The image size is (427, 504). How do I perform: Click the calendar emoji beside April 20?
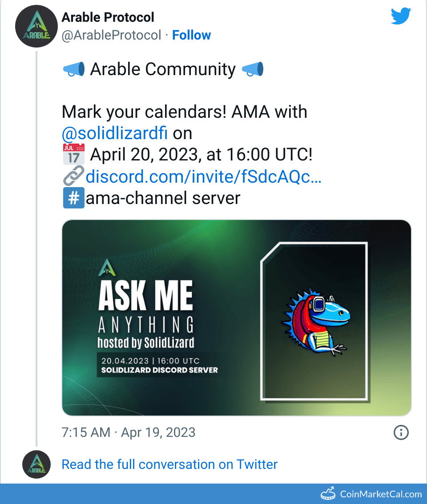[x=73, y=155]
